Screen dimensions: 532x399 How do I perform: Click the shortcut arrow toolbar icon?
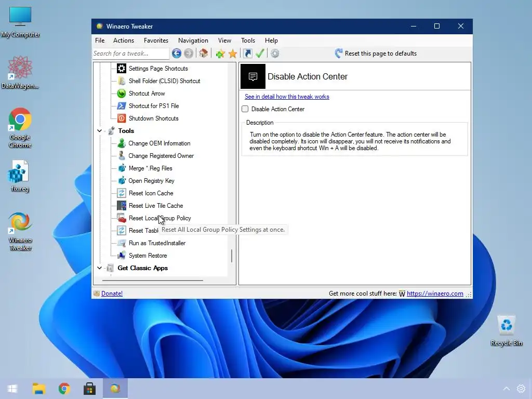point(248,54)
